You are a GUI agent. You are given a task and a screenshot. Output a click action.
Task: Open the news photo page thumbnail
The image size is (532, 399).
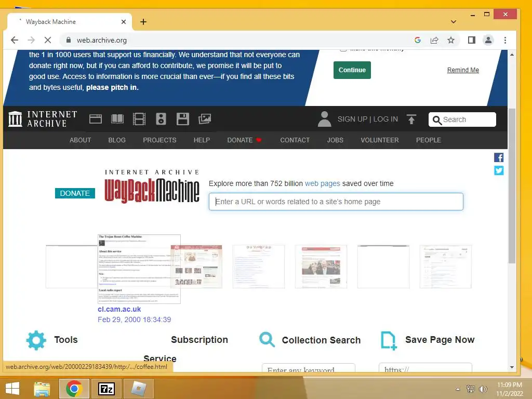pos(321,267)
